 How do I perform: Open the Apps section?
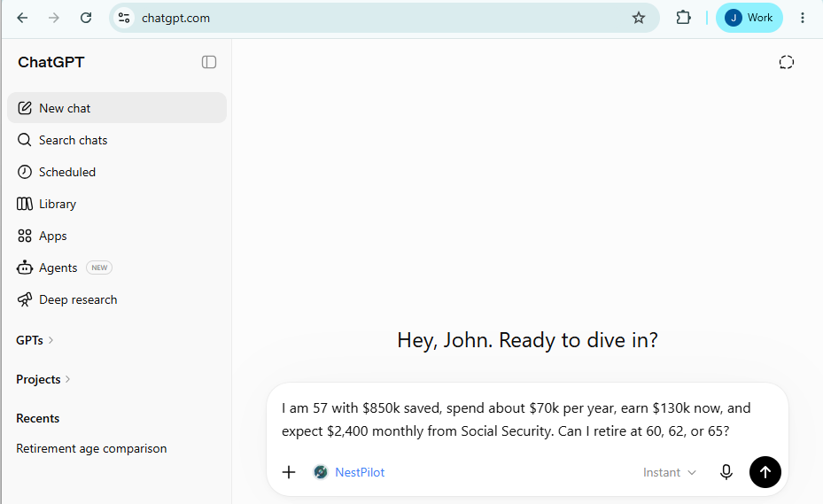117,236
